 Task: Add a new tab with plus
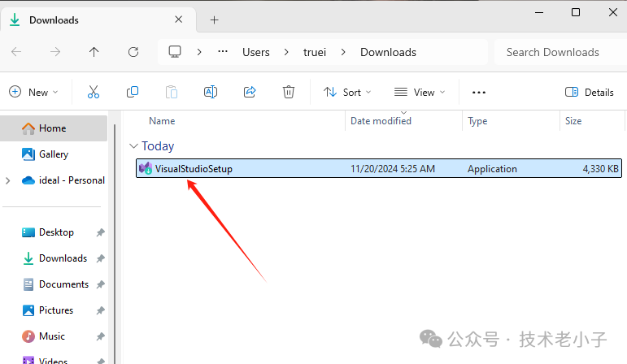pos(215,20)
